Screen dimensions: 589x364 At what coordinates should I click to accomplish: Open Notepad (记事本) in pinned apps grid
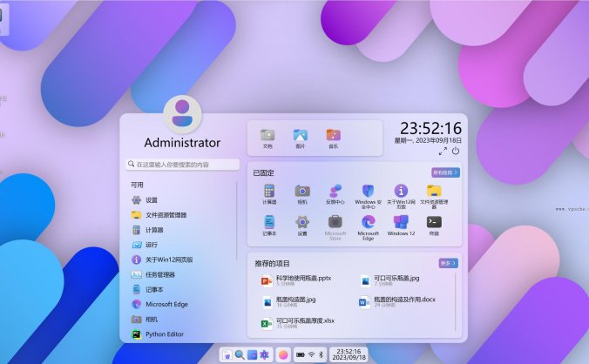269,226
